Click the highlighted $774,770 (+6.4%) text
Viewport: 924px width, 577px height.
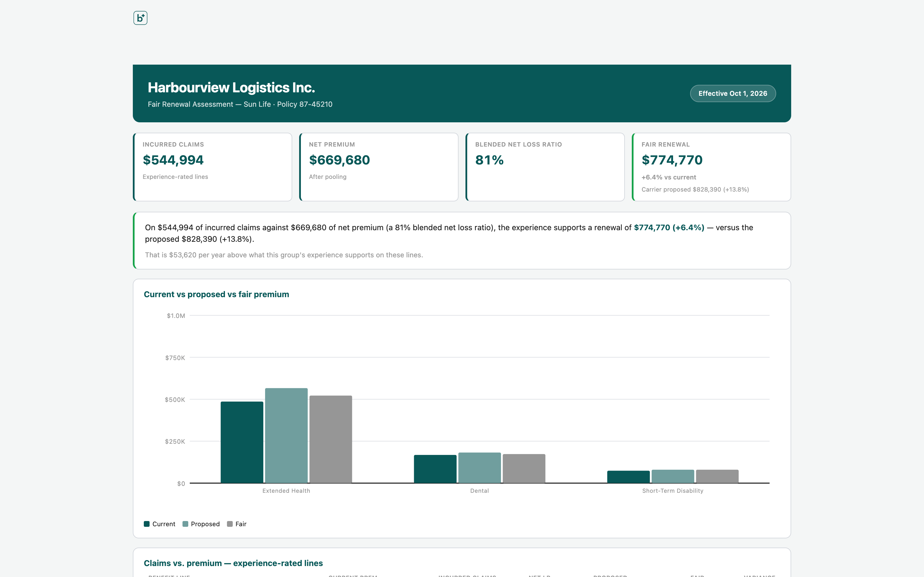coord(669,227)
